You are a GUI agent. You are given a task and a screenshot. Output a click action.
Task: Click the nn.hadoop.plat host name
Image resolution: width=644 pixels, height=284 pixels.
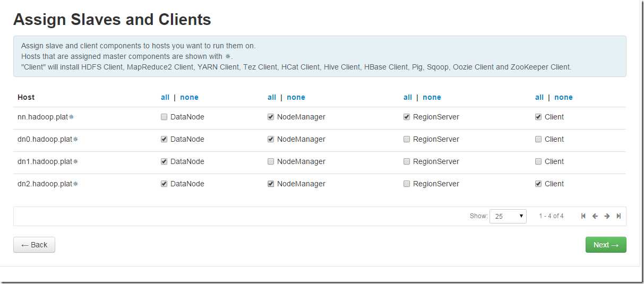coord(42,117)
